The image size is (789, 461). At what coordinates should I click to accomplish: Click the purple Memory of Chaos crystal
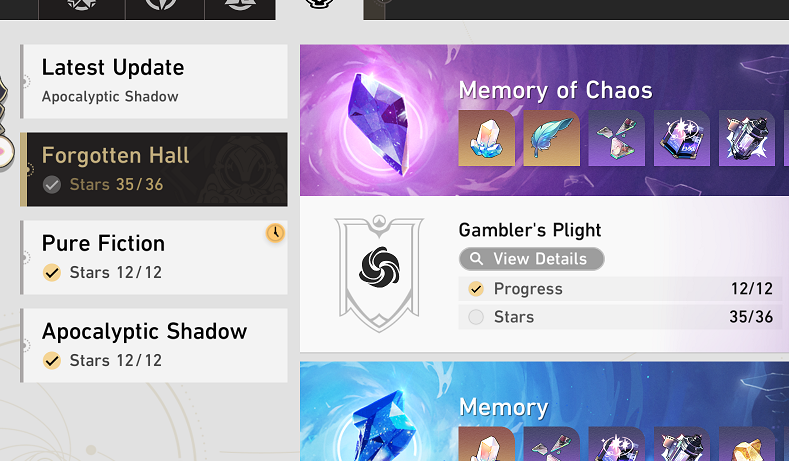380,123
